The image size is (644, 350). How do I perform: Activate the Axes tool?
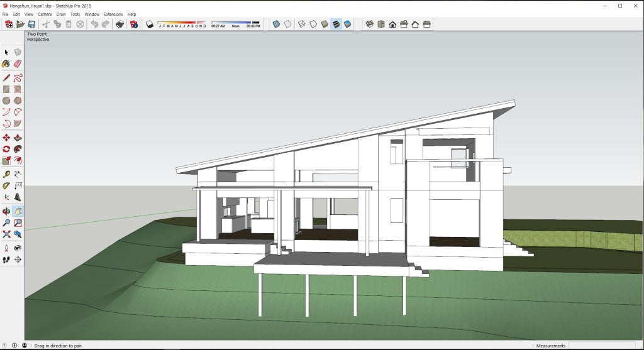click(x=6, y=197)
